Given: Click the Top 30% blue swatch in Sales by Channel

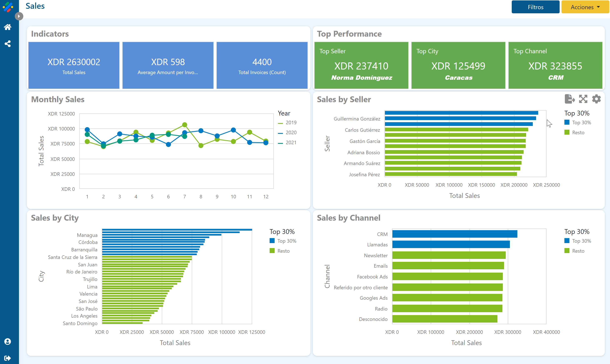Looking at the screenshot, I should click(x=567, y=241).
